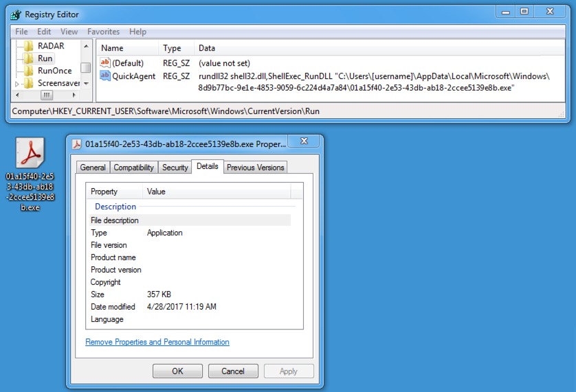The width and height of the screenshot is (576, 392).
Task: Switch to the Compatibility tab
Action: [134, 168]
